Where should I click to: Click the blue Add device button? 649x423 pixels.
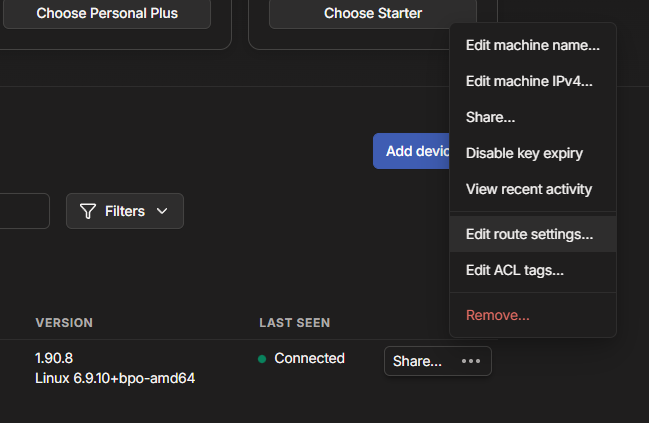tap(412, 151)
